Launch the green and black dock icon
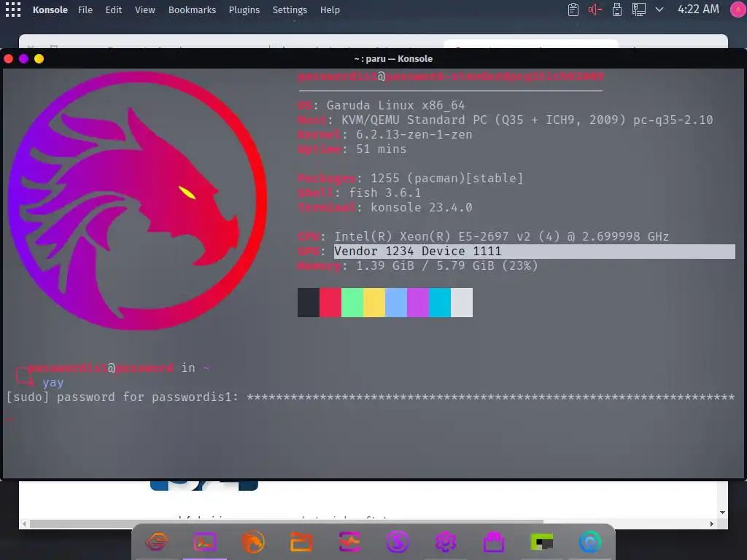 coord(542,542)
